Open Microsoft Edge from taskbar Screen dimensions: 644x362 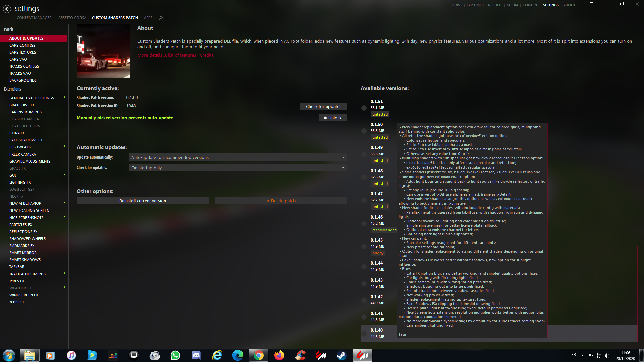[x=238, y=355]
